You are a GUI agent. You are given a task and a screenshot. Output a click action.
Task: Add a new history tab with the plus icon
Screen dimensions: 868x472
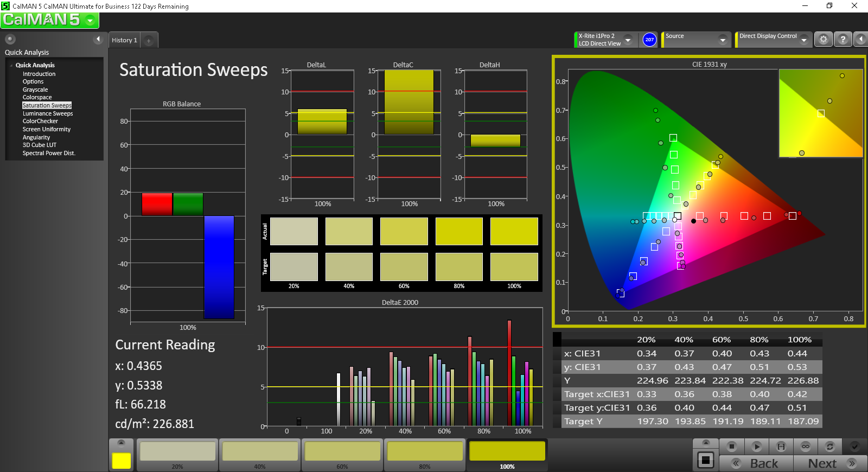(x=149, y=41)
